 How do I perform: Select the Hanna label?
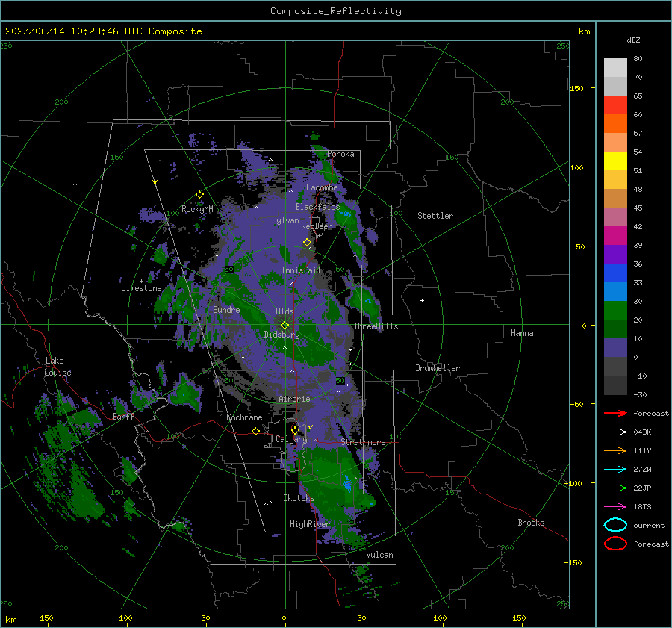tap(522, 333)
